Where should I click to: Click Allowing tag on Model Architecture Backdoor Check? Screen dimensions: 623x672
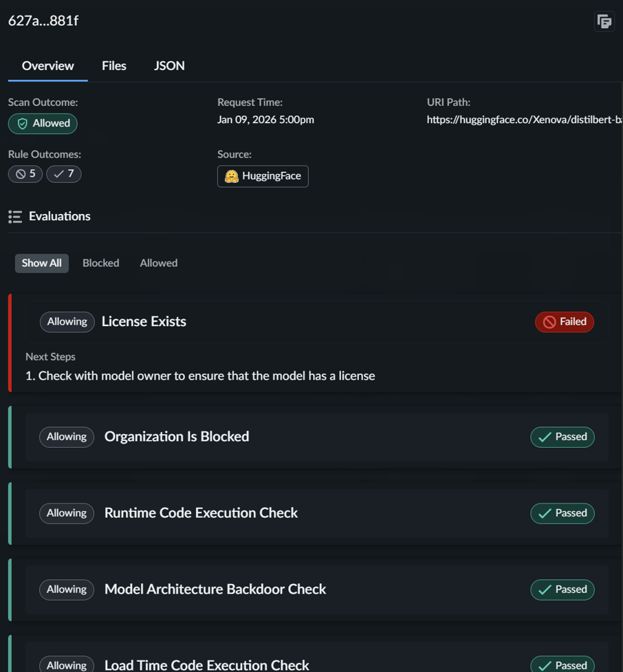pos(67,589)
